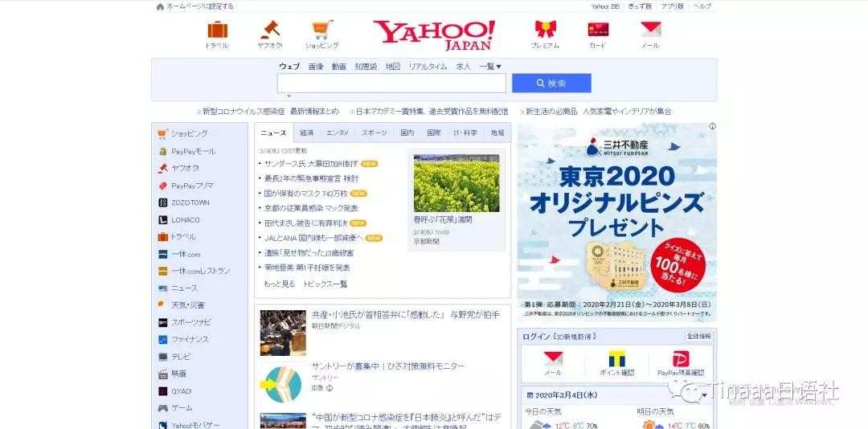Open the トラベル suitcase icon in header
The width and height of the screenshot is (868, 429).
pos(217,30)
